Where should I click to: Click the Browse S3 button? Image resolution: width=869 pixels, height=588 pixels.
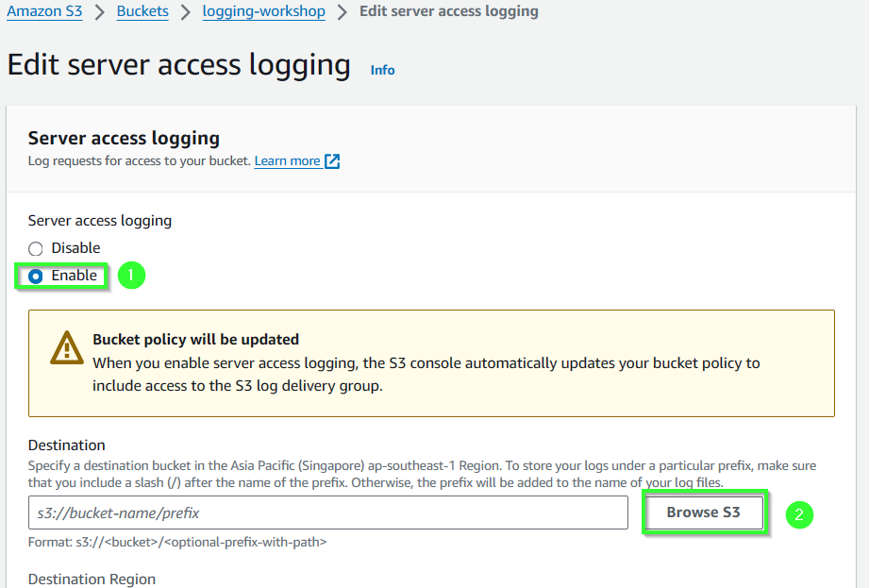[x=703, y=512]
